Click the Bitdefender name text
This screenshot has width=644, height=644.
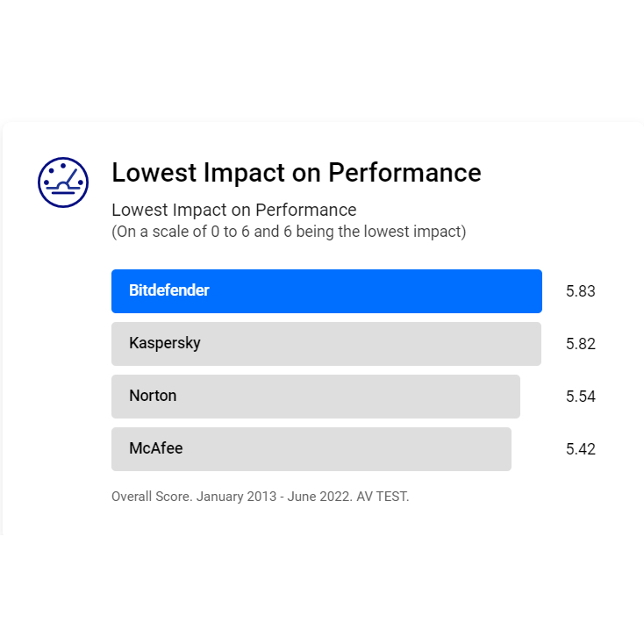pos(169,290)
